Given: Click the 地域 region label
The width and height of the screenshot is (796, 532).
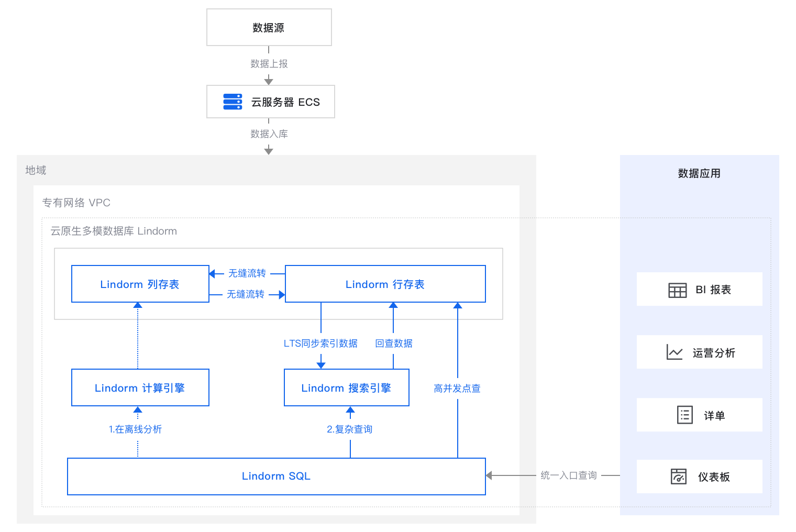Looking at the screenshot, I should pyautogui.click(x=36, y=170).
